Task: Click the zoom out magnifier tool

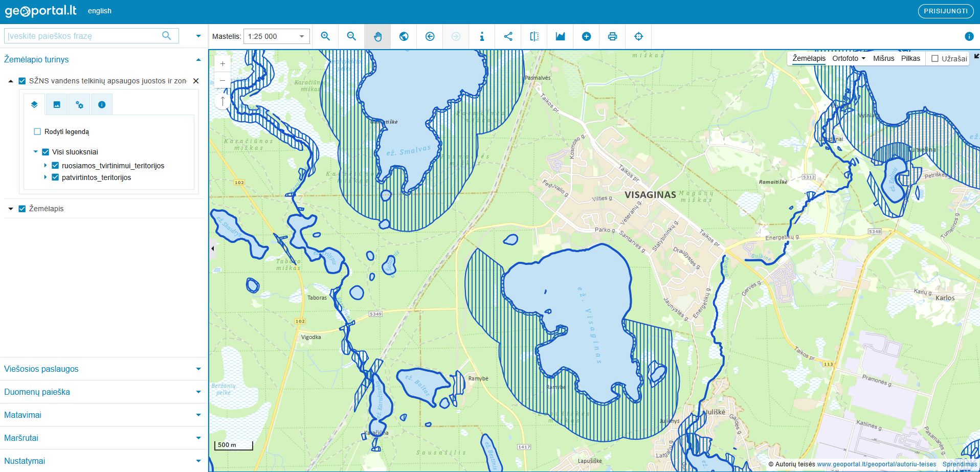Action: (x=351, y=36)
